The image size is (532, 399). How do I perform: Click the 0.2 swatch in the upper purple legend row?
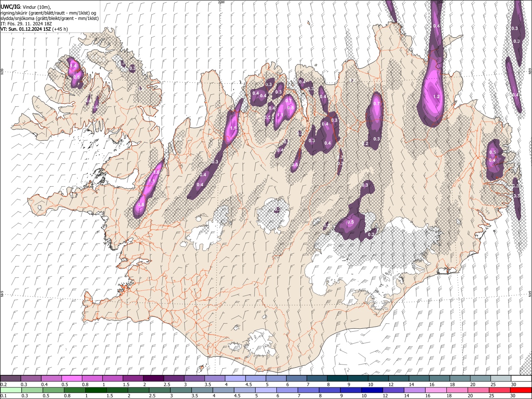coord(11,379)
